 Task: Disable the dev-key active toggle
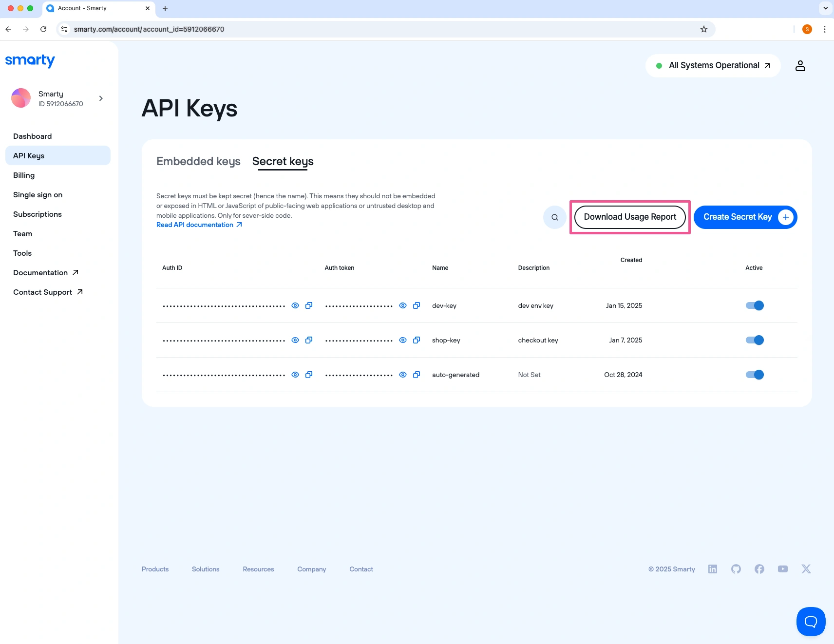coord(755,305)
